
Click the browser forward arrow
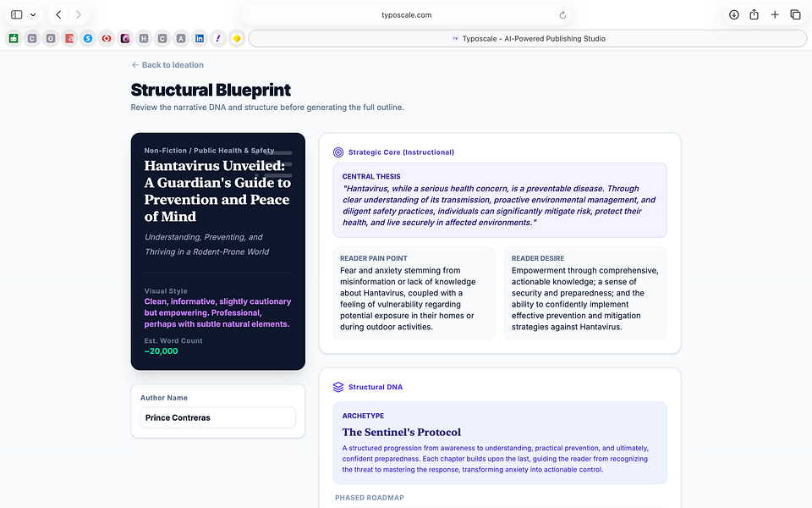(78, 14)
